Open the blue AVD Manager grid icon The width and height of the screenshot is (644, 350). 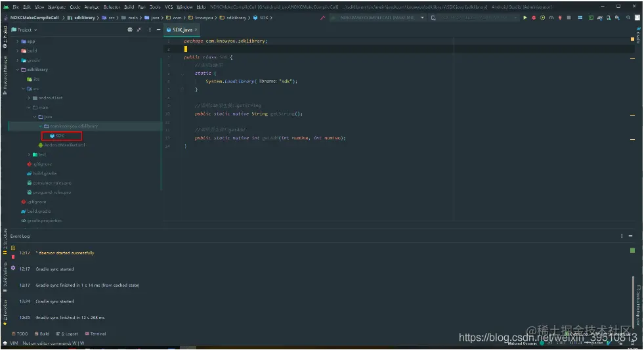[x=580, y=18]
